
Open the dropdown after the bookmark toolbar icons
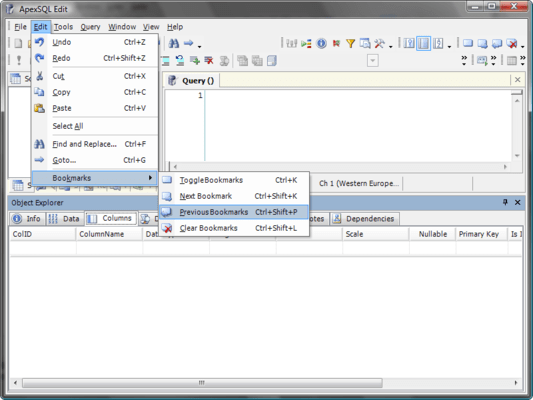523,46
